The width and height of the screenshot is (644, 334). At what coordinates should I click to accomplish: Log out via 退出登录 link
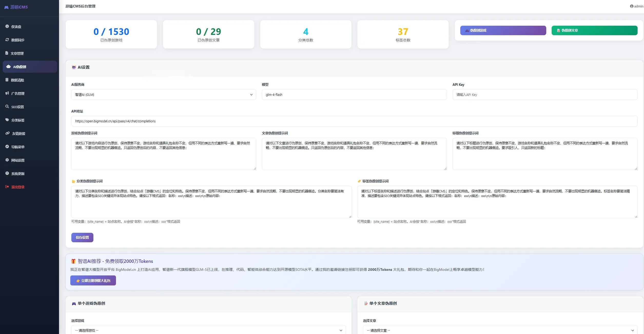tap(30, 187)
